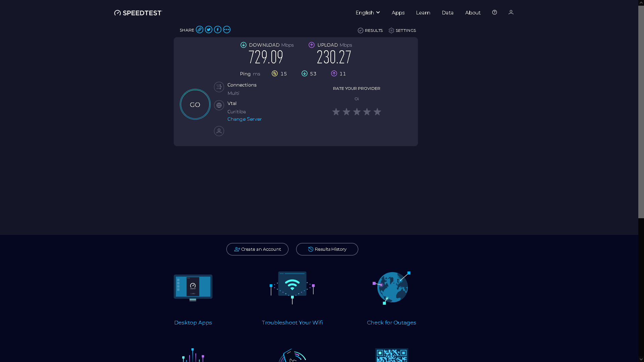Click the Speedtest logo
This screenshot has height=362, width=644.
pos(138,13)
